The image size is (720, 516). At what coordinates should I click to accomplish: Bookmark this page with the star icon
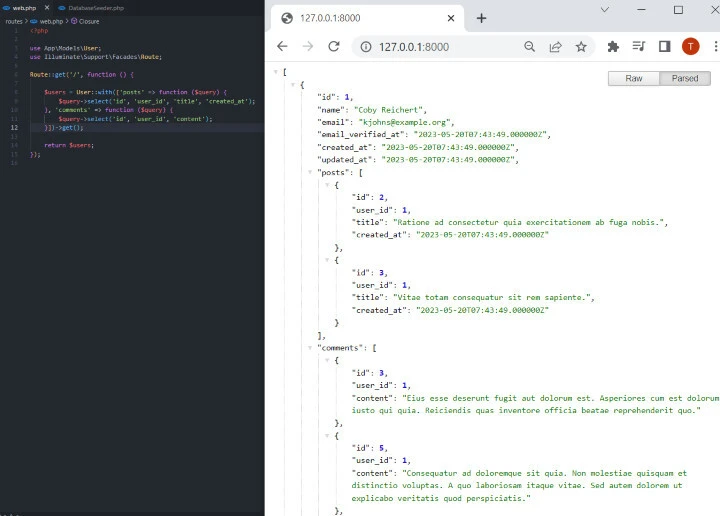point(581,47)
